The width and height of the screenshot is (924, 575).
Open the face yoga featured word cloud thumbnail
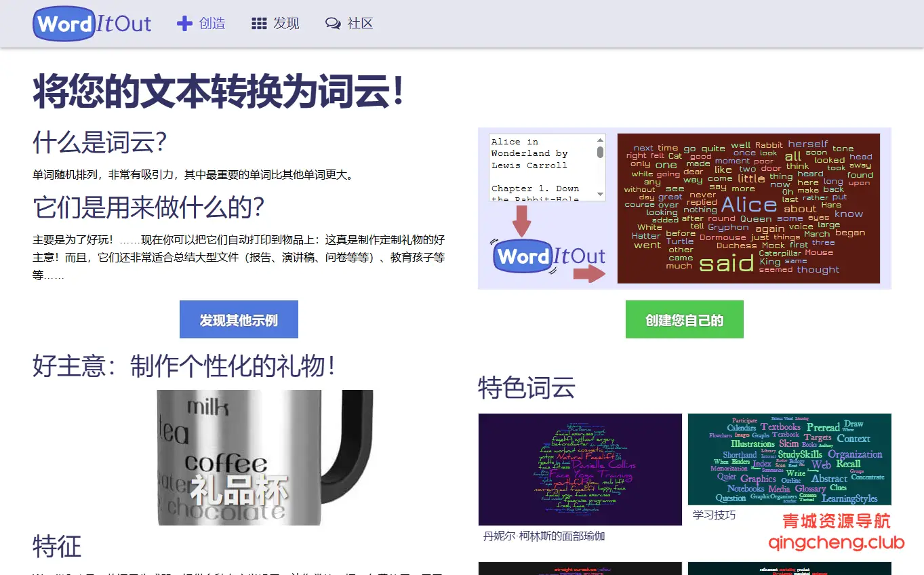click(x=580, y=469)
